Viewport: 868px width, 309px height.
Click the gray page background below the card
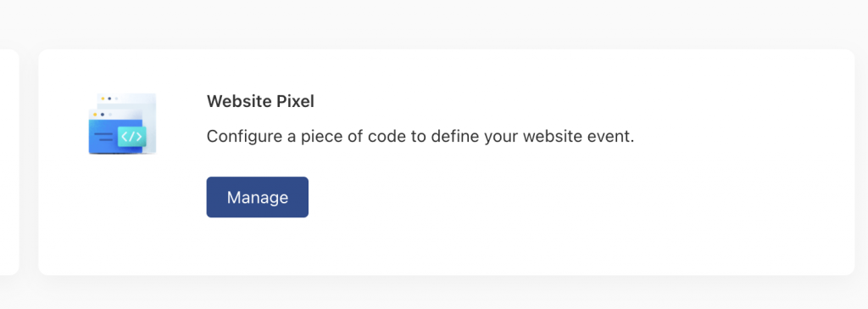click(x=434, y=294)
